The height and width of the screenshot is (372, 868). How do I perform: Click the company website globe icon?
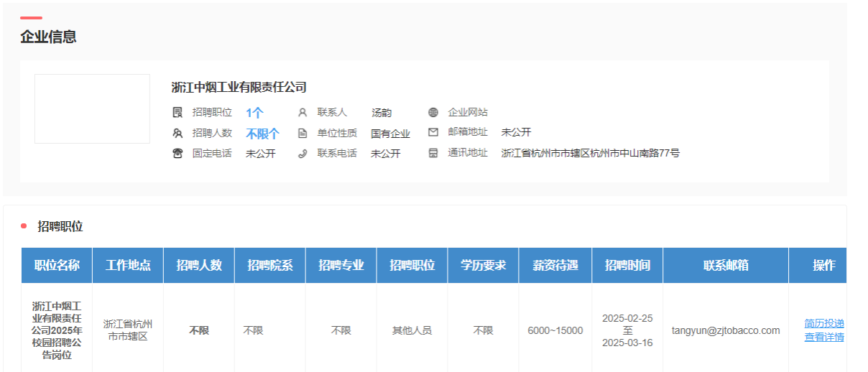click(x=433, y=112)
